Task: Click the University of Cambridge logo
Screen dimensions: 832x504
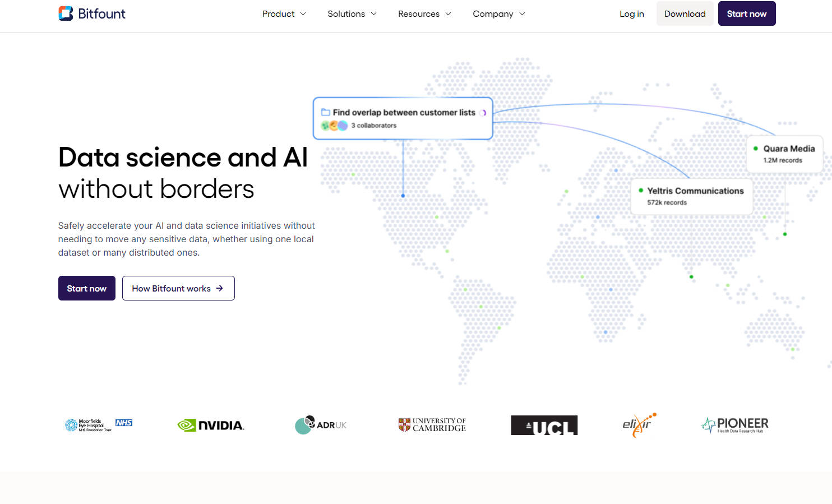Action: coord(432,425)
